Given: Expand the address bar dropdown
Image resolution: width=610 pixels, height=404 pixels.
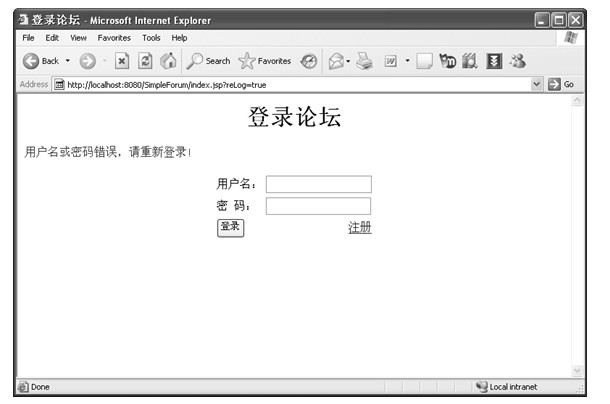Looking at the screenshot, I should pos(536,84).
